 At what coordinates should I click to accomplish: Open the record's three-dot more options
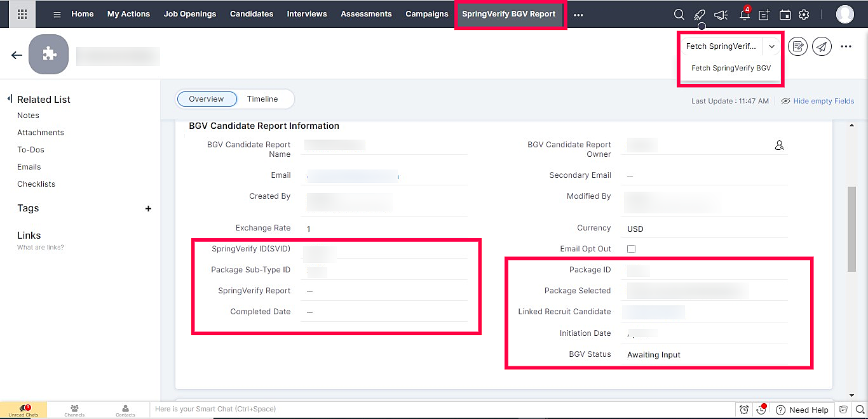click(x=846, y=46)
